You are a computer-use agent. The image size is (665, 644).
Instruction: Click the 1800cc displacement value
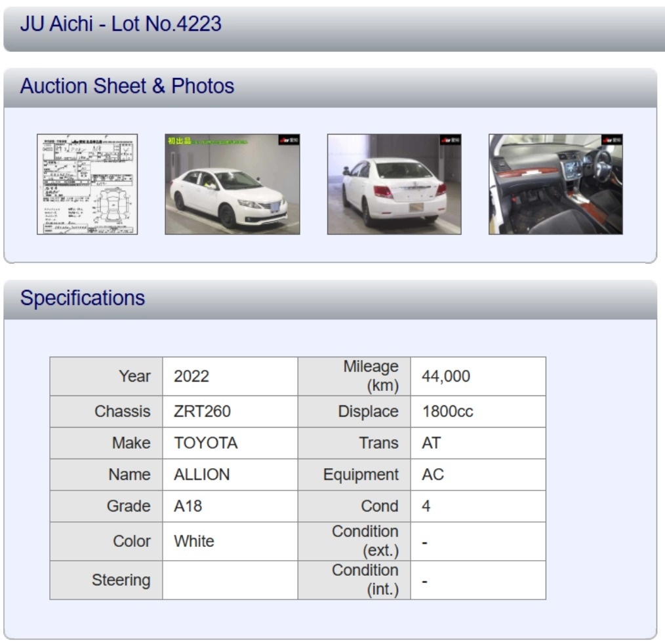click(447, 412)
